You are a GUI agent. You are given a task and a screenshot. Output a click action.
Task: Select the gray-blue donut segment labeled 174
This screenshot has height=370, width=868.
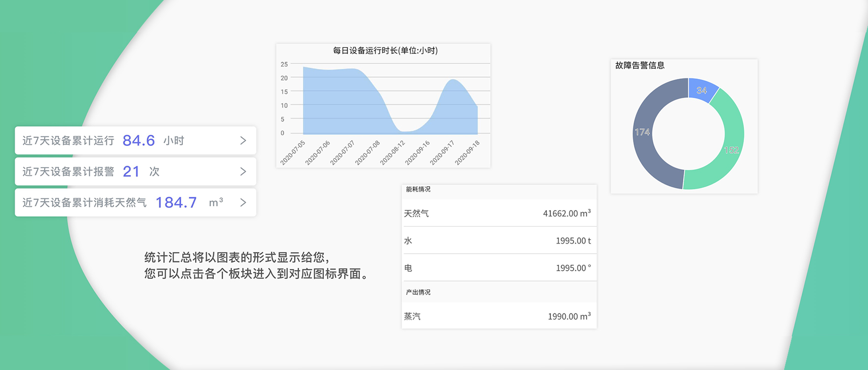pyautogui.click(x=642, y=132)
